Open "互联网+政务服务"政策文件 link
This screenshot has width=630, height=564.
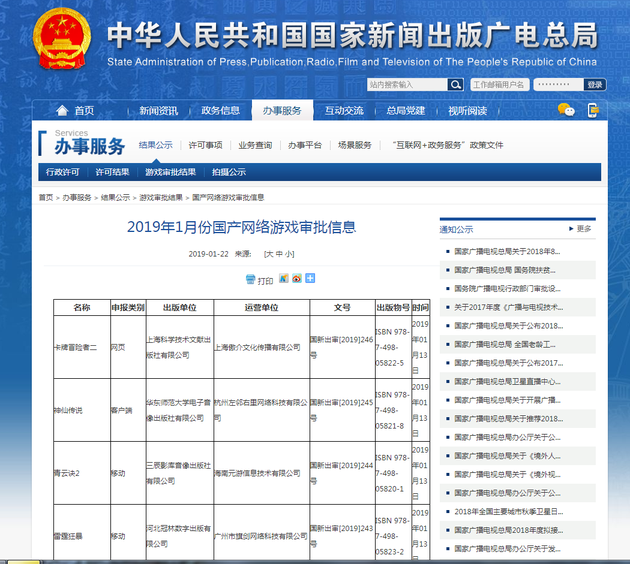pyautogui.click(x=448, y=145)
